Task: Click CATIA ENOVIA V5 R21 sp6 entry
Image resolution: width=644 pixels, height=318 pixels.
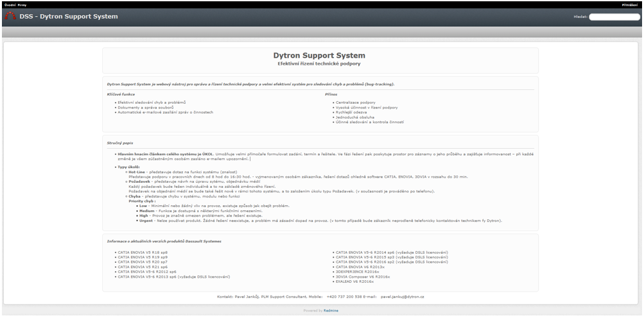Action: pyautogui.click(x=143, y=267)
